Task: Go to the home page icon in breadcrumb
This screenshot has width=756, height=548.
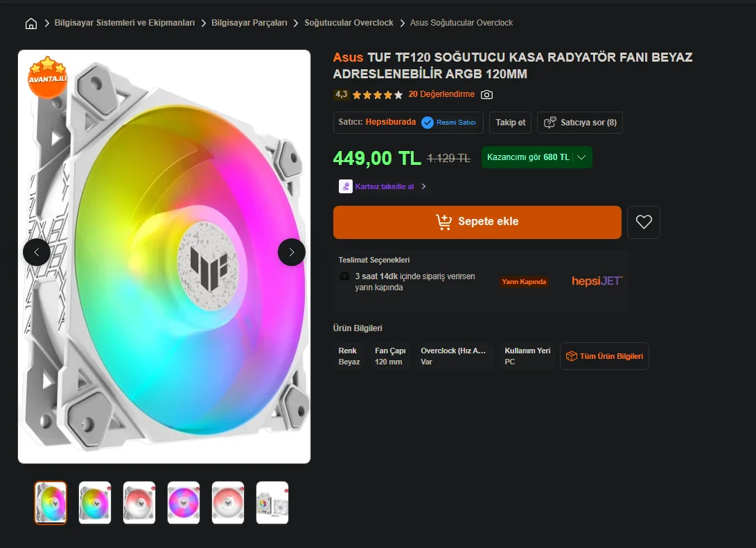Action: 31,23
